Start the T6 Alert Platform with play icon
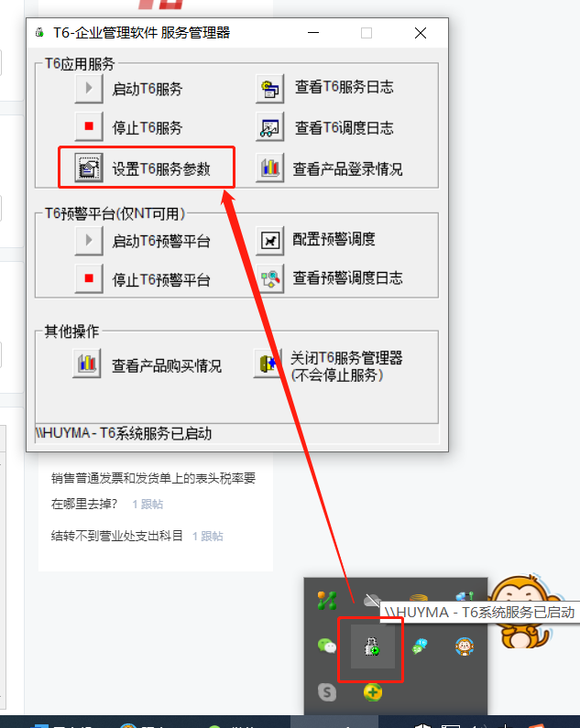 point(89,241)
